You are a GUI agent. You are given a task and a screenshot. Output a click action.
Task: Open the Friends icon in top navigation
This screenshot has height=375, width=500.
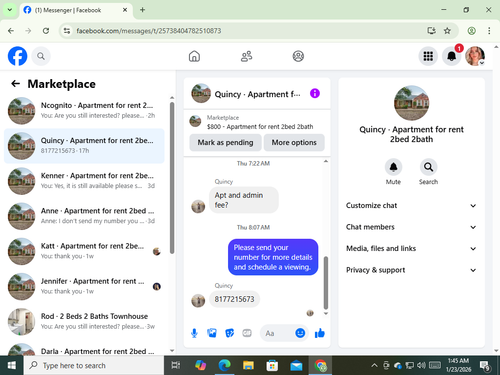pyautogui.click(x=246, y=56)
